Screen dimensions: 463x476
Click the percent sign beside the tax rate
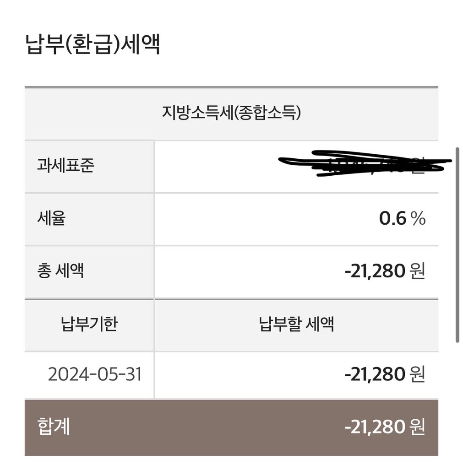click(418, 219)
